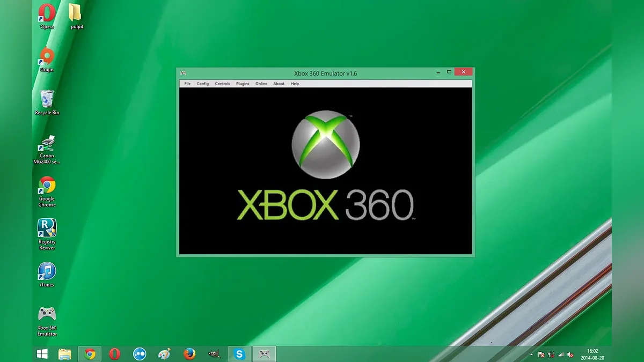Open the Help menu
644x362 pixels.
[295, 84]
